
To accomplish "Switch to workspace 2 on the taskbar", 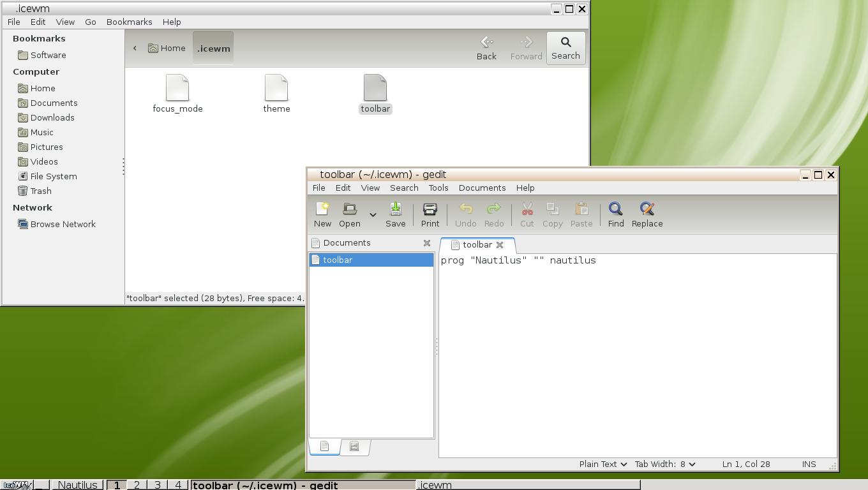I will pos(137,485).
